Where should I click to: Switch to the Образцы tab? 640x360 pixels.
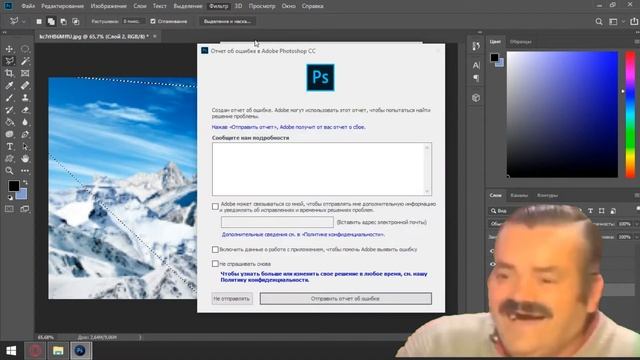click(x=521, y=42)
